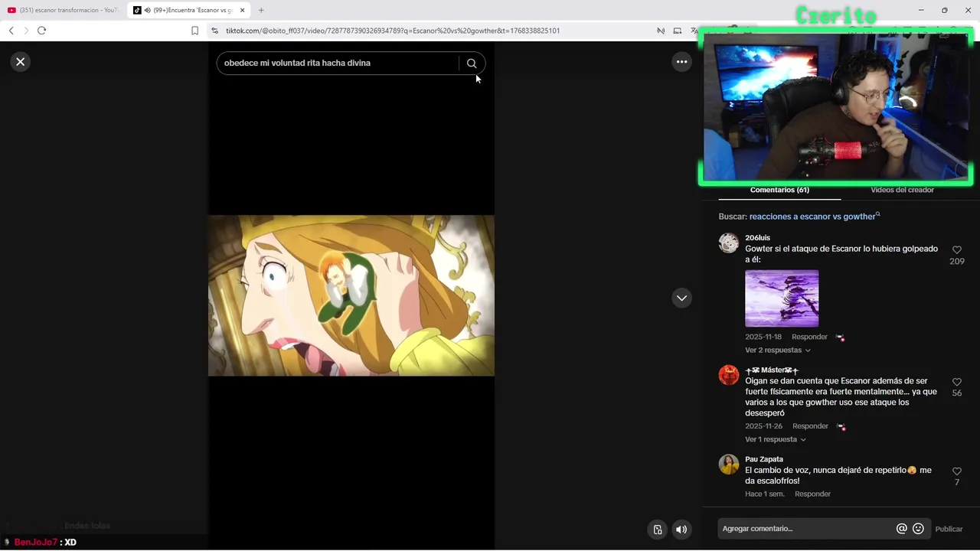This screenshot has height=551, width=980.
Task: Click the creator-liked badge next to 2025-11-26 Responder
Action: (841, 427)
